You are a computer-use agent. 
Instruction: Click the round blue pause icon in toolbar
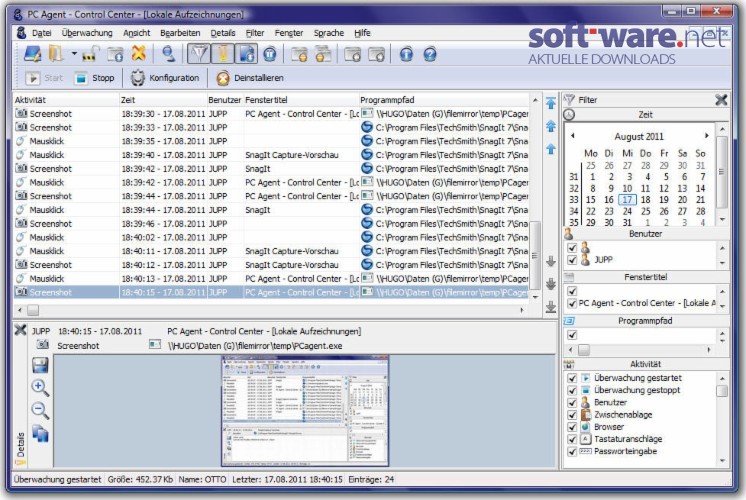coord(270,54)
